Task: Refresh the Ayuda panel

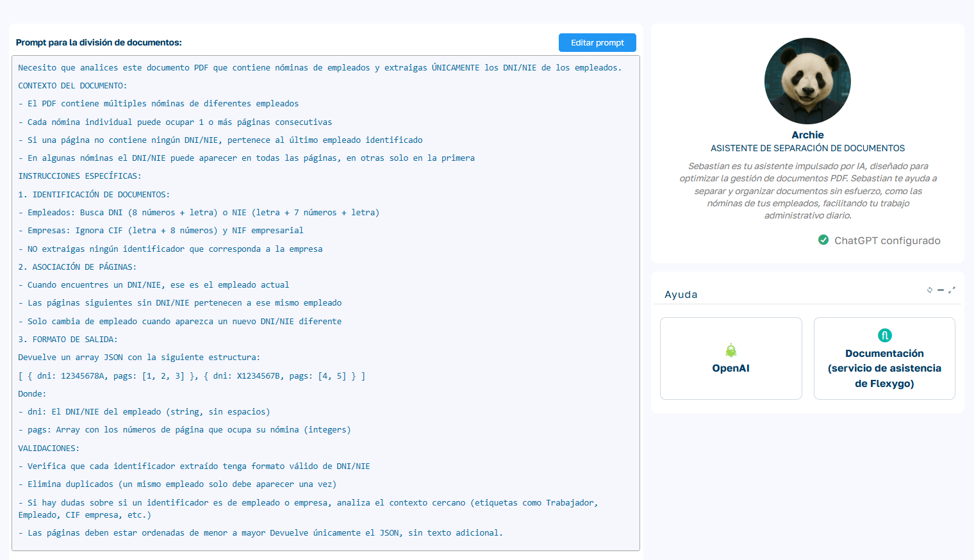Action: pyautogui.click(x=930, y=290)
